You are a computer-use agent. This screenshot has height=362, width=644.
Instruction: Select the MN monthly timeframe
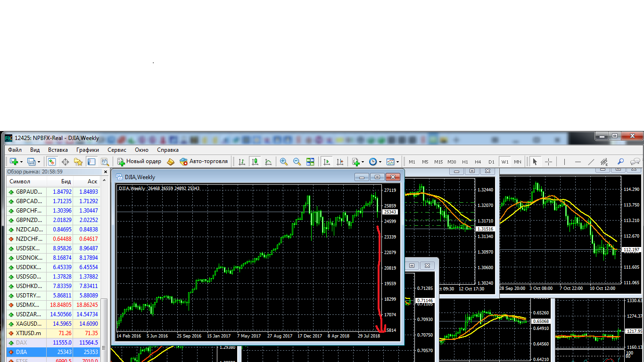[x=518, y=162]
